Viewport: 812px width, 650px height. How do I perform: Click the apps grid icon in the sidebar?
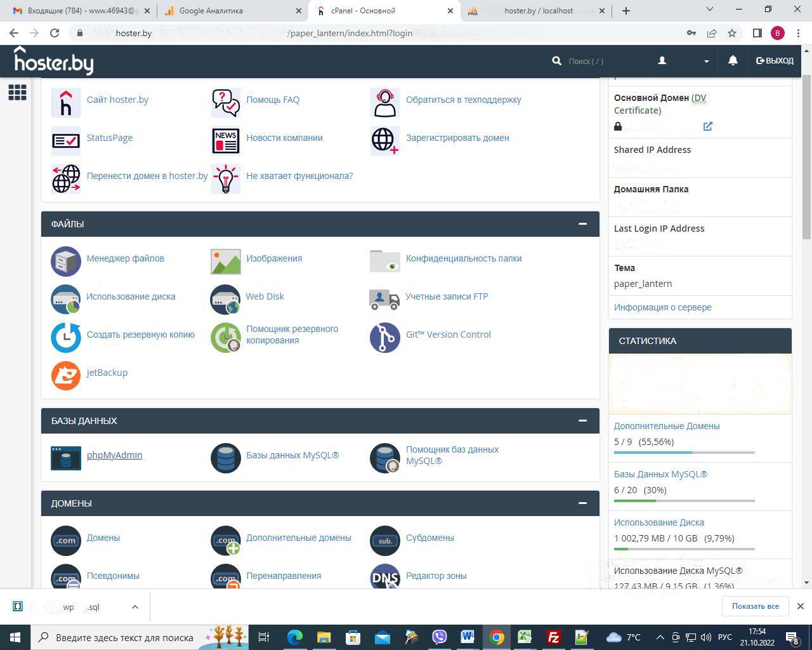(x=17, y=93)
